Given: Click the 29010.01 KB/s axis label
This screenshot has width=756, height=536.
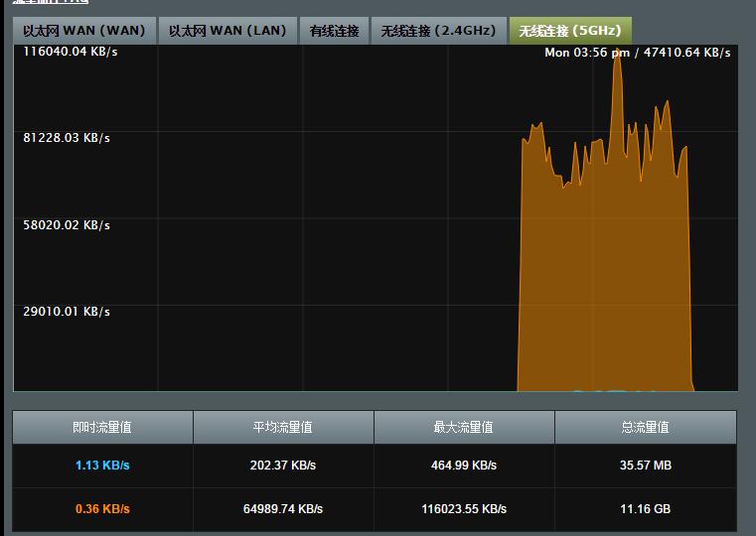Looking at the screenshot, I should click(x=67, y=311).
